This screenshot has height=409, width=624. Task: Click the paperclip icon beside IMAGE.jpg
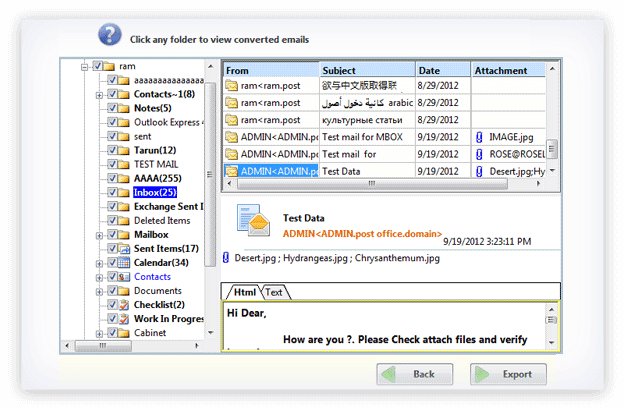pos(479,136)
